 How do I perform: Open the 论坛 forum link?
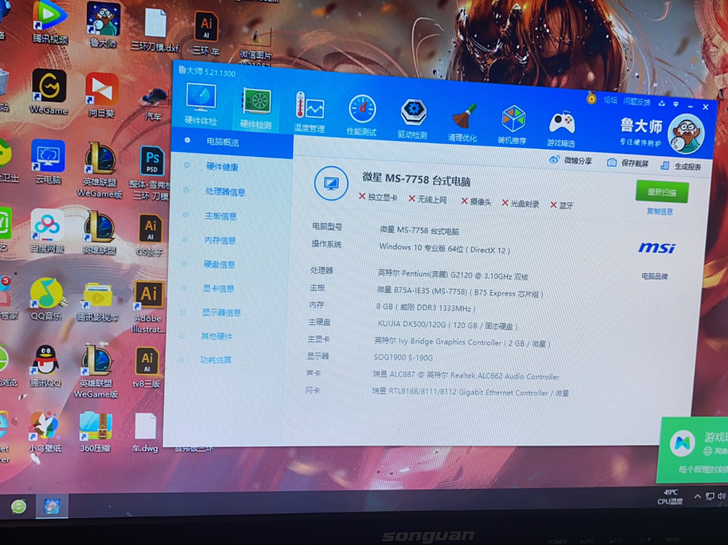610,100
